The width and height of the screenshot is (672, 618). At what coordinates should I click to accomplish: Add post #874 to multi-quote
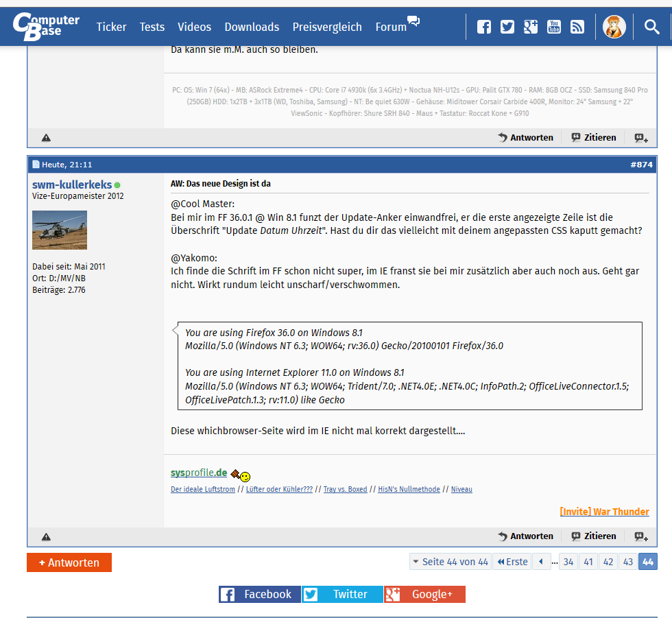(641, 536)
